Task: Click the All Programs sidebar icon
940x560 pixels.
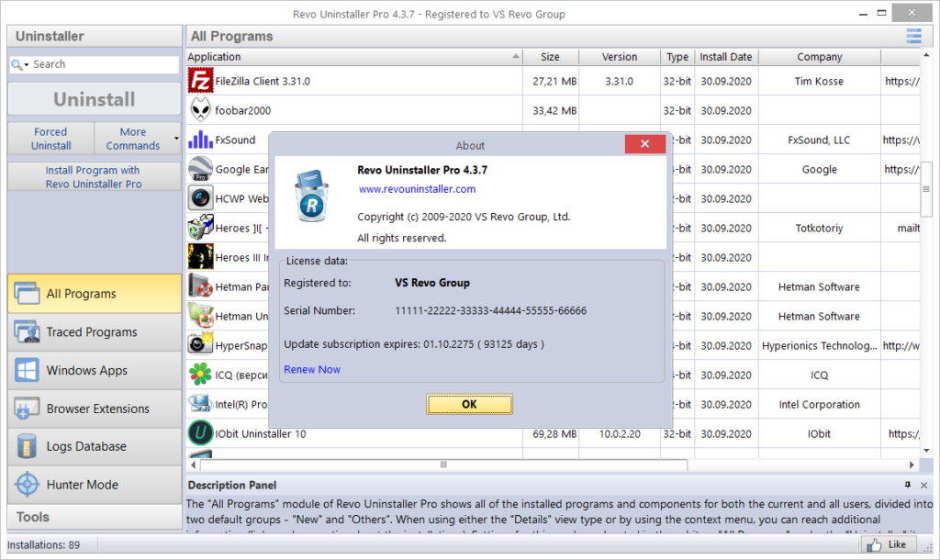Action: click(x=27, y=293)
